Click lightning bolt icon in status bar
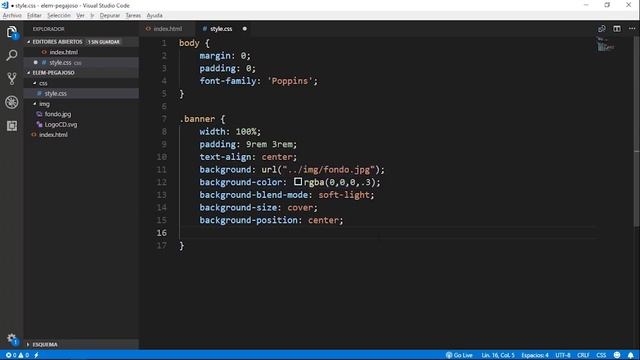 point(36,355)
